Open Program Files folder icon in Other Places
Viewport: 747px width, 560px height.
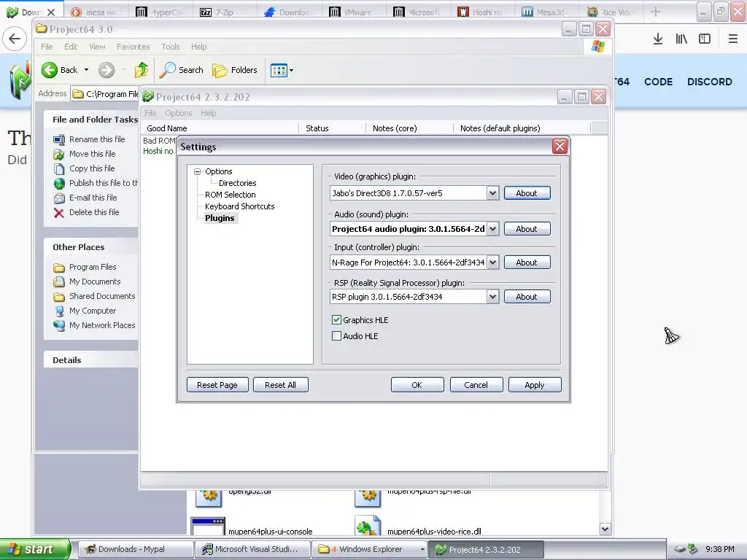[59, 267]
